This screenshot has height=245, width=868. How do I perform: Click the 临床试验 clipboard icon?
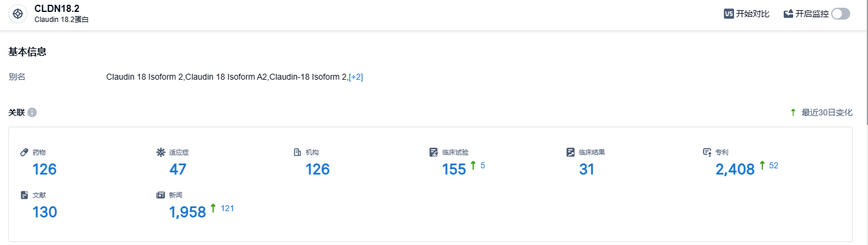pos(433,152)
